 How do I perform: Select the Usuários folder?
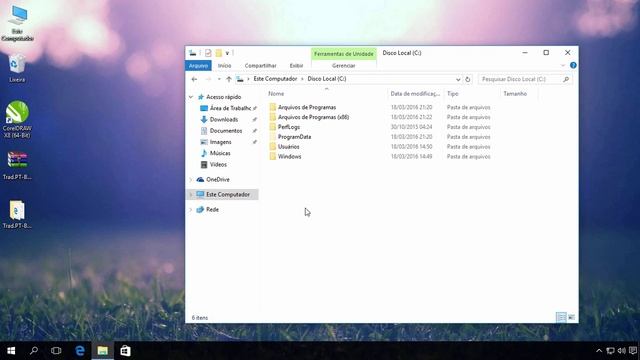tap(289, 147)
